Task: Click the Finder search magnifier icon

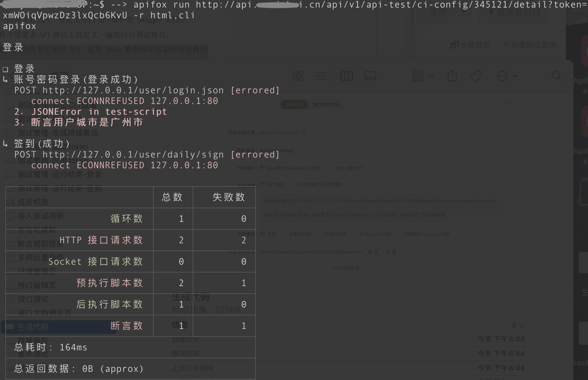Action: click(x=556, y=76)
